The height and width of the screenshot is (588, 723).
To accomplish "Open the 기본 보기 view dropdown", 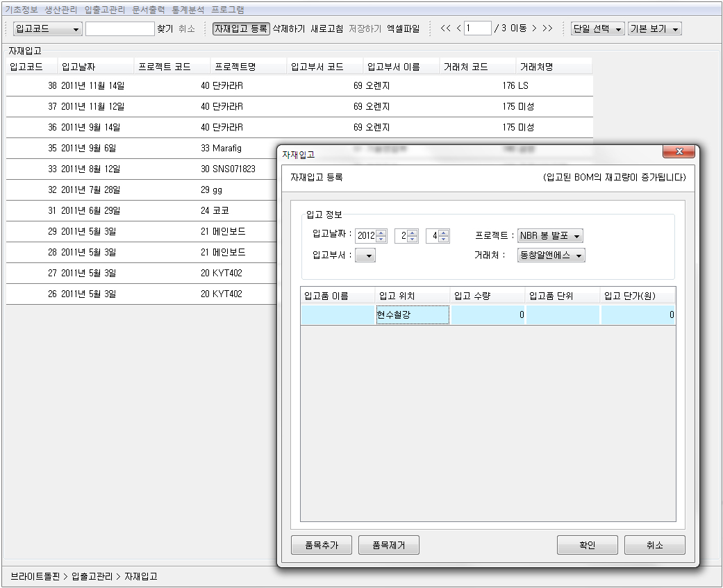I will click(675, 29).
